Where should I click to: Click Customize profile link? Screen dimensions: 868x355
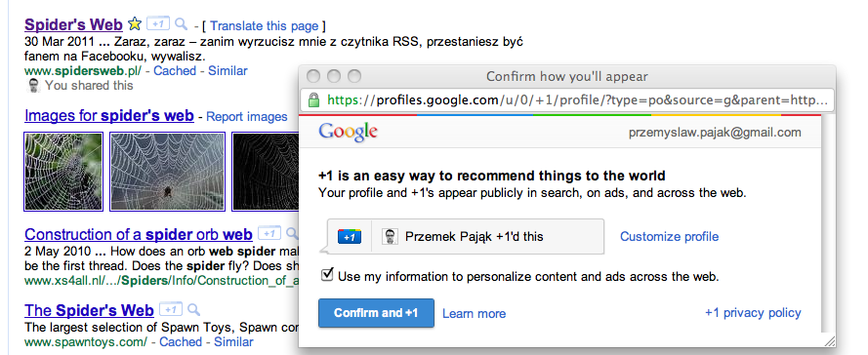coord(669,237)
